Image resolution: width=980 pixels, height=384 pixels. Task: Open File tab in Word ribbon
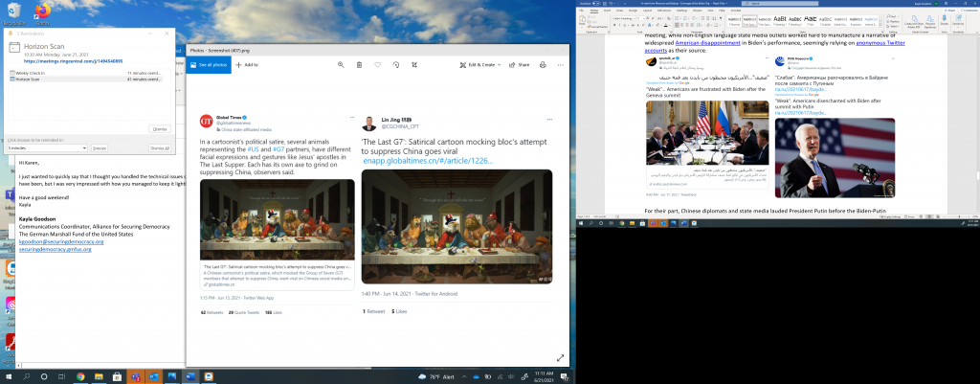[581, 11]
